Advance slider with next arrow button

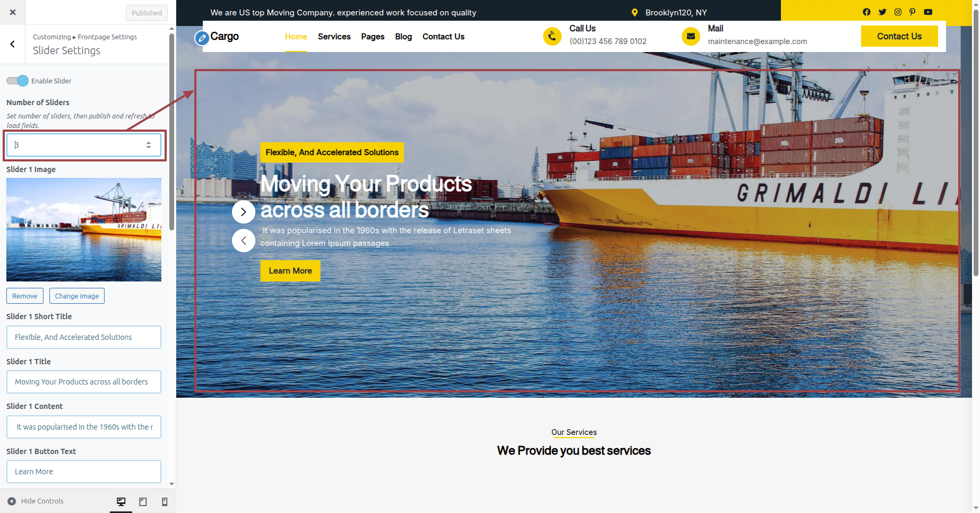point(244,212)
